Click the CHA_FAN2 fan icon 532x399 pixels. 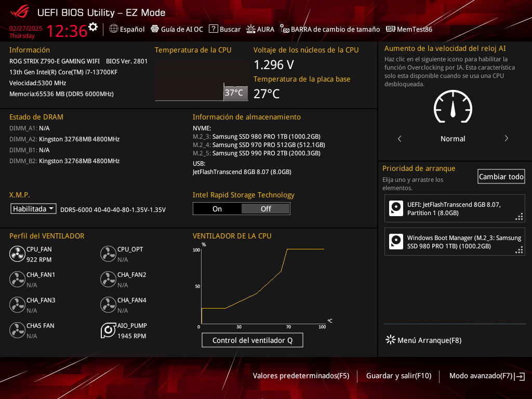click(x=108, y=279)
